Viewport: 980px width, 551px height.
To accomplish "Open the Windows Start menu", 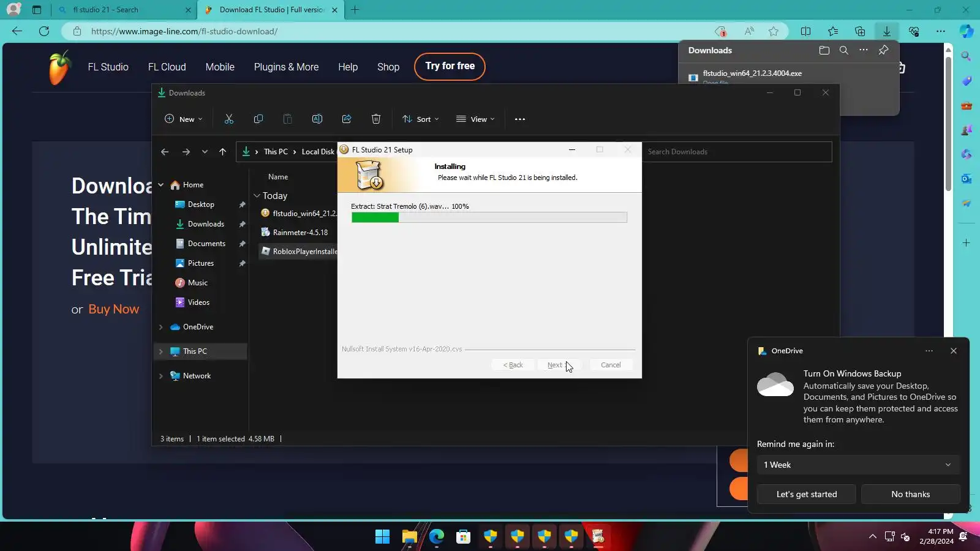I will point(382,537).
